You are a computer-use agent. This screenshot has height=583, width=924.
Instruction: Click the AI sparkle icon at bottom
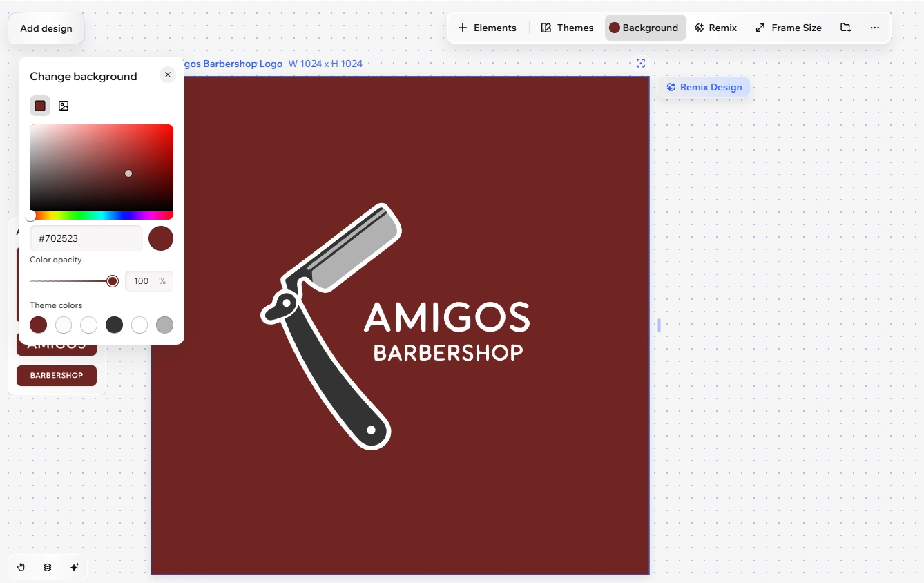coord(74,567)
